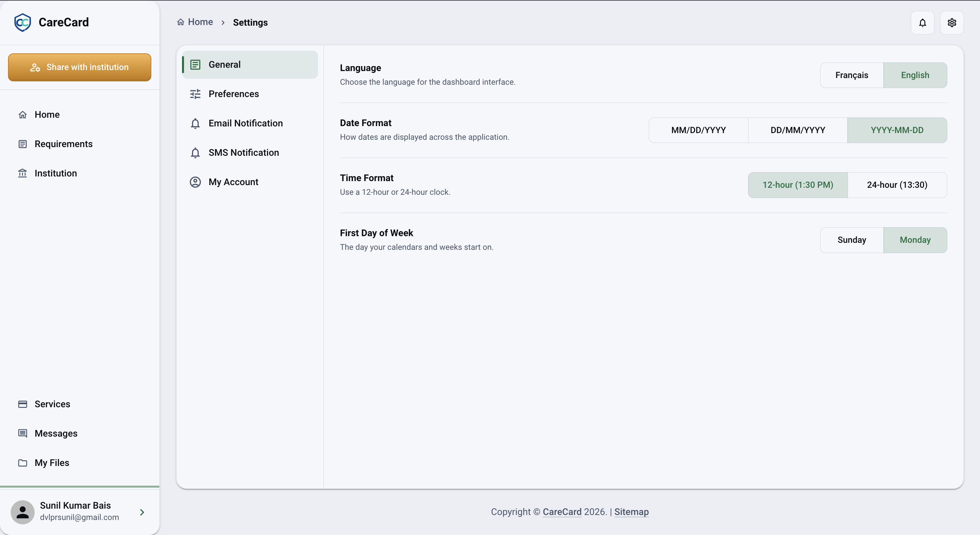
Task: Follow the CareCard link in the copyright footer
Action: point(562,512)
